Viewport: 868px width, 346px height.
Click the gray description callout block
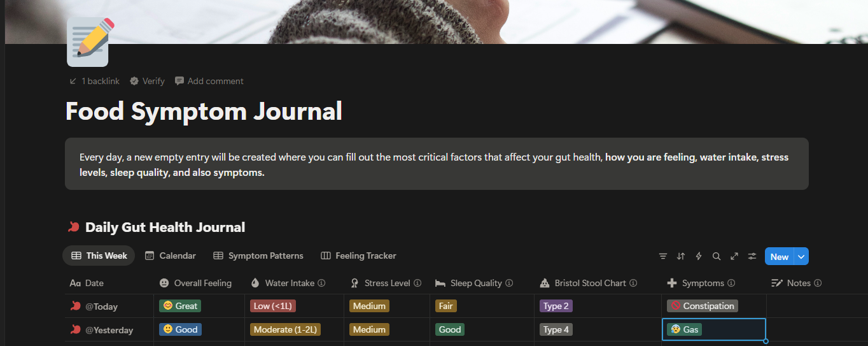tap(437, 164)
